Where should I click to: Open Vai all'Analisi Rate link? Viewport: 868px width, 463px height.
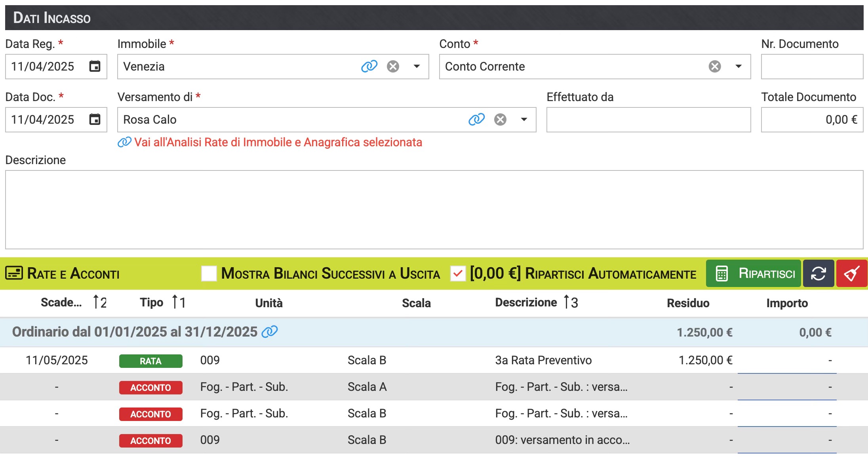pos(277,142)
